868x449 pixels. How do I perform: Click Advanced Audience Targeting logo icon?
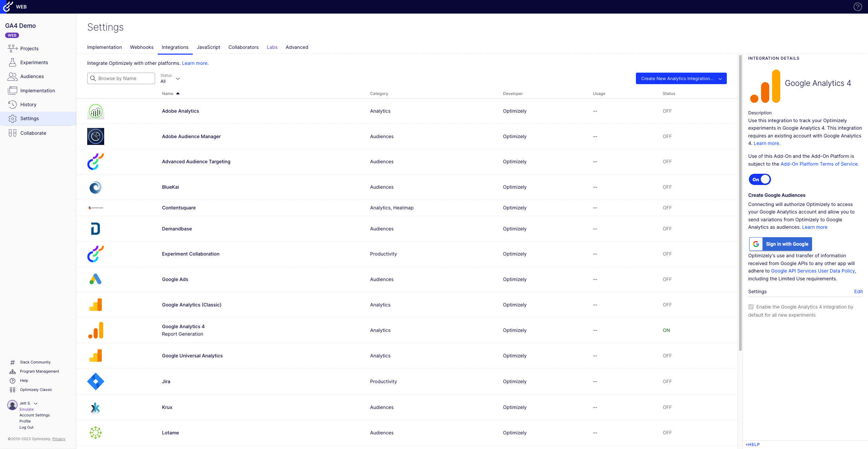pos(96,162)
